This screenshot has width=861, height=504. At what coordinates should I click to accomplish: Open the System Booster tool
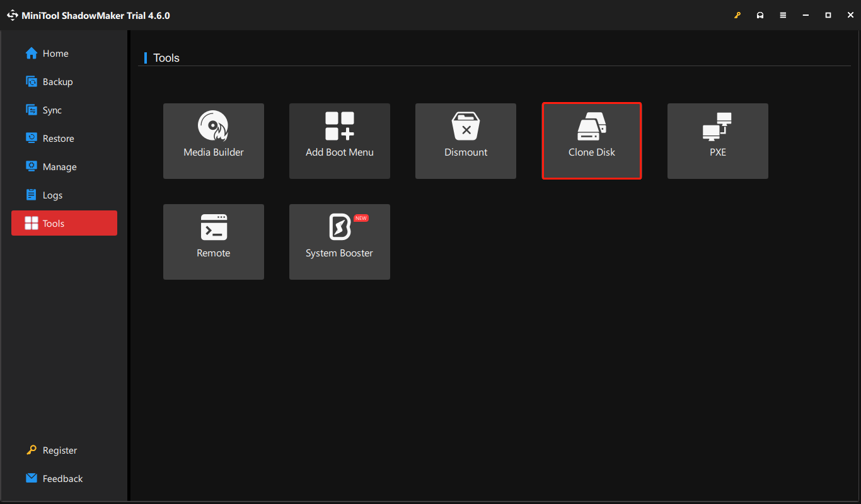pos(340,242)
